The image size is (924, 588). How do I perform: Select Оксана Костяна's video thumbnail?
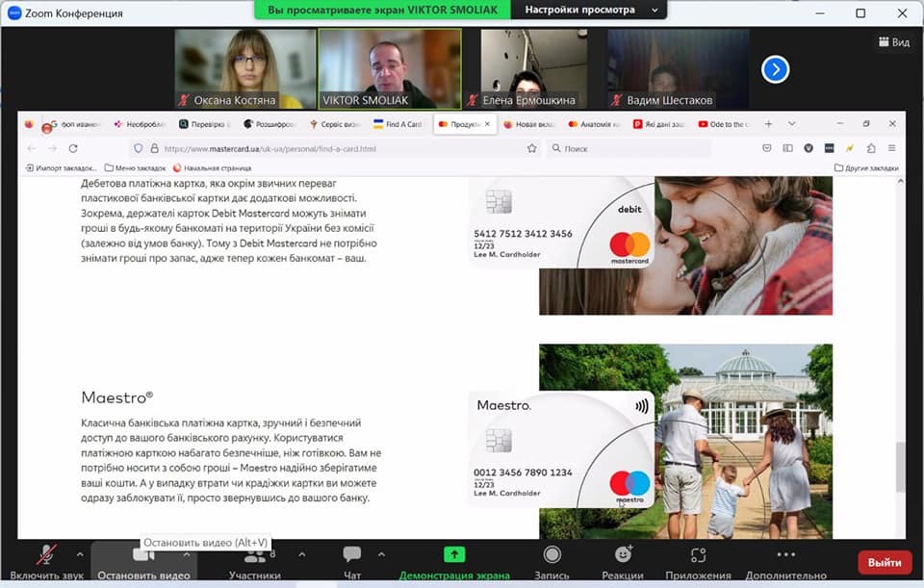pos(245,69)
